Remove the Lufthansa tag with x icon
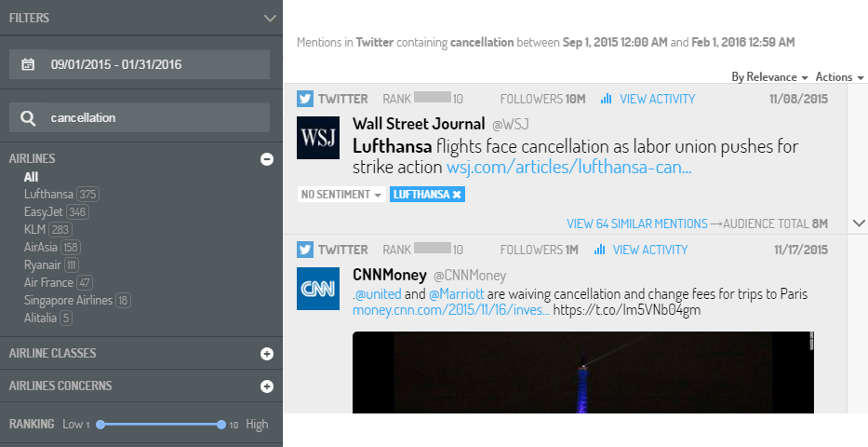Screen dimensions: 868x447 click(456, 195)
